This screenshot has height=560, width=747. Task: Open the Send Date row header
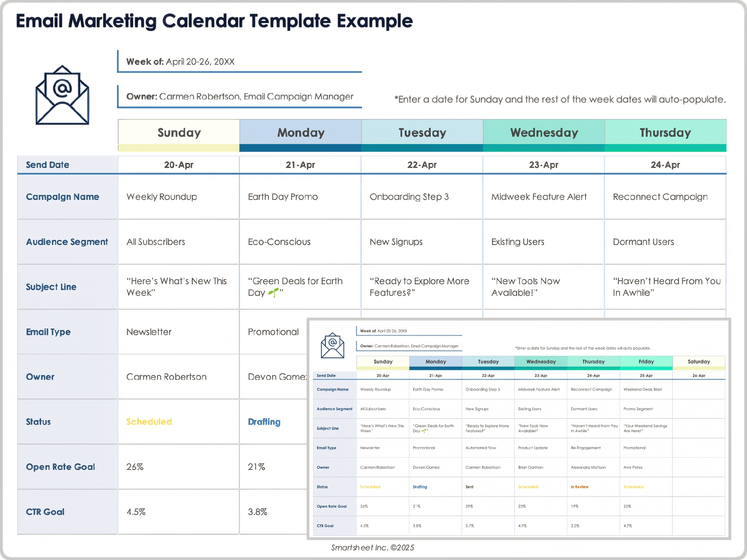[x=47, y=164]
